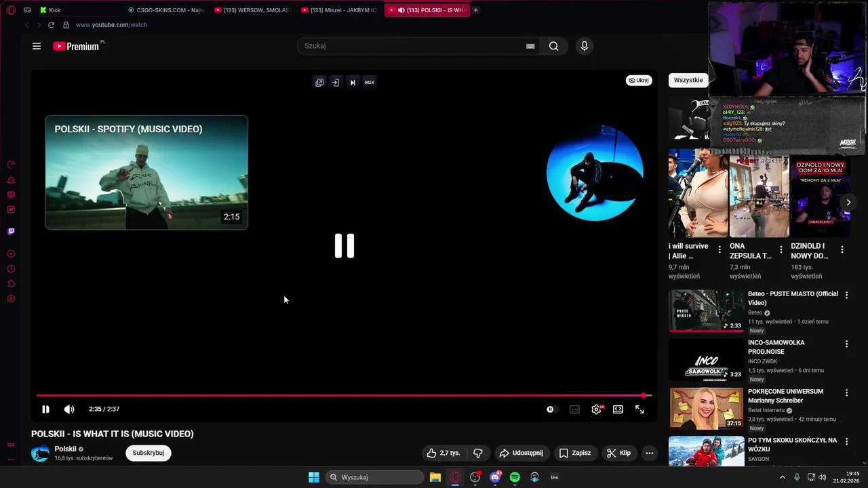Subscribe with the Subskrybuj button

point(149,453)
